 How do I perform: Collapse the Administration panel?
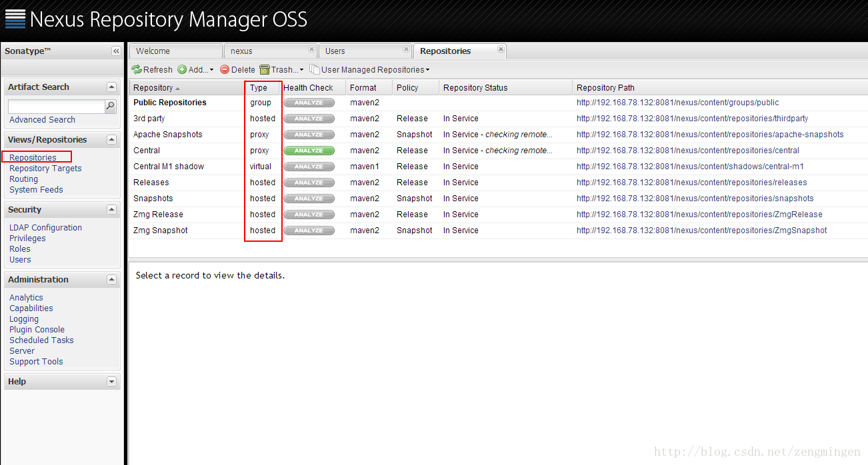click(x=111, y=280)
